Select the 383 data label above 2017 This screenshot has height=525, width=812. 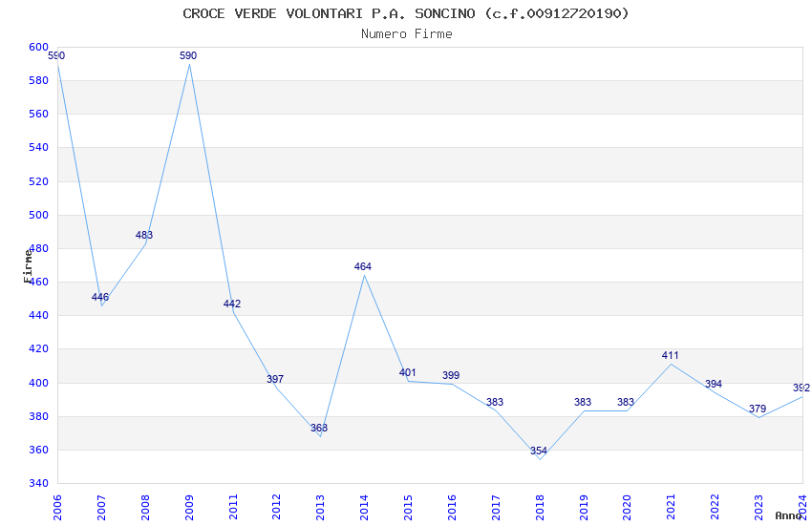[x=495, y=403]
